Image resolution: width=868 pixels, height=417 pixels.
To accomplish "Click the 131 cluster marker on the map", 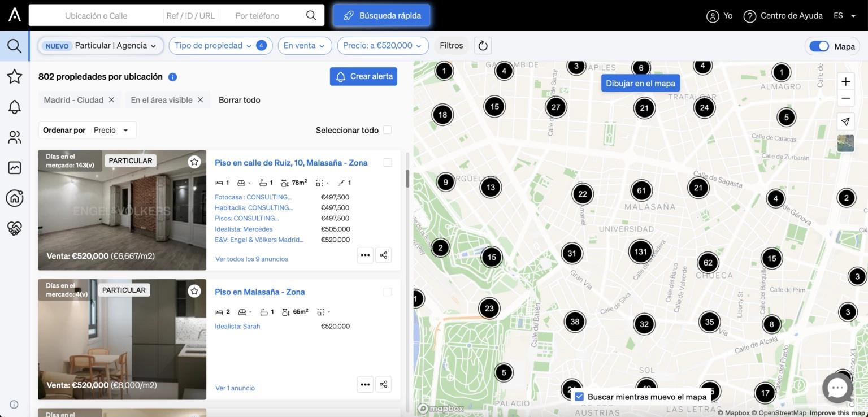I will [x=641, y=251].
